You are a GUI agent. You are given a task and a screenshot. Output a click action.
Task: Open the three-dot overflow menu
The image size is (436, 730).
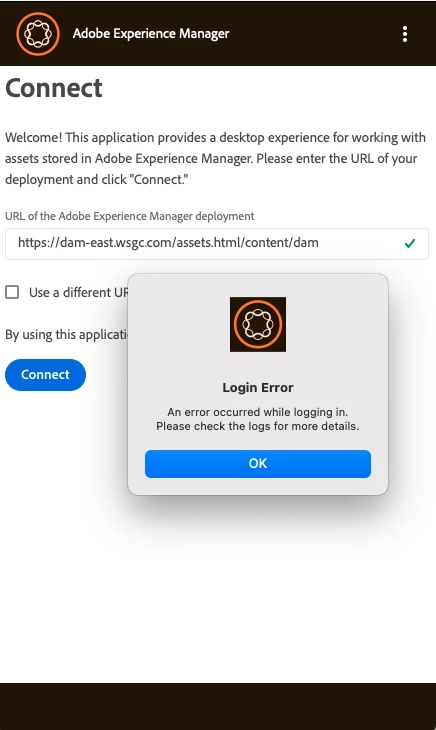(x=405, y=34)
